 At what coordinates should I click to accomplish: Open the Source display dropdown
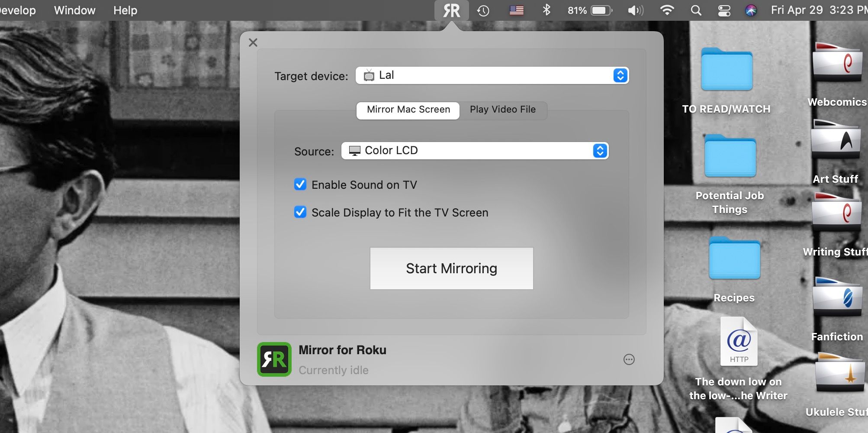tap(599, 151)
